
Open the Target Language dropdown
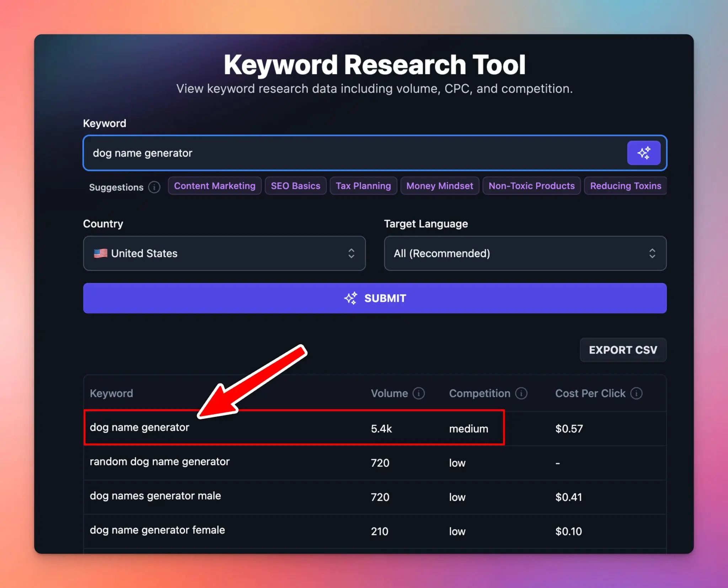[525, 253]
